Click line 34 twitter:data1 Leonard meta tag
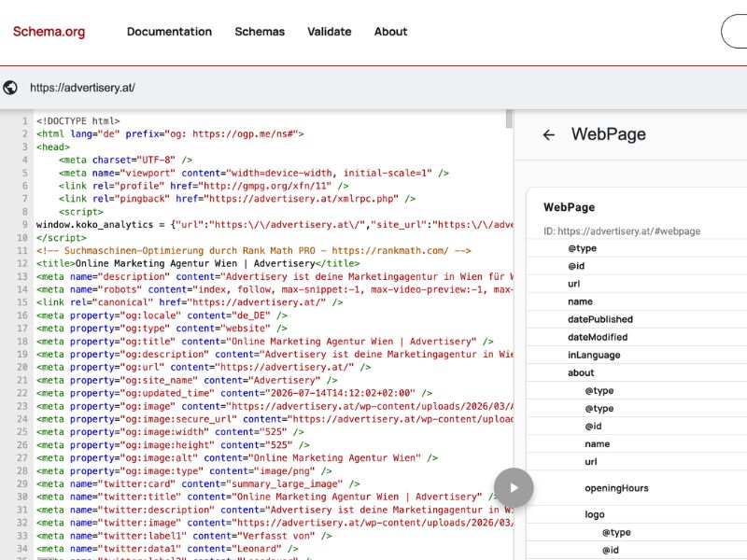This screenshot has width=747, height=560. (167, 549)
